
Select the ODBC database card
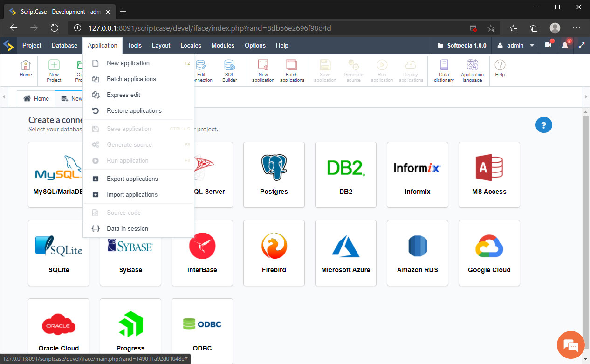tap(202, 331)
